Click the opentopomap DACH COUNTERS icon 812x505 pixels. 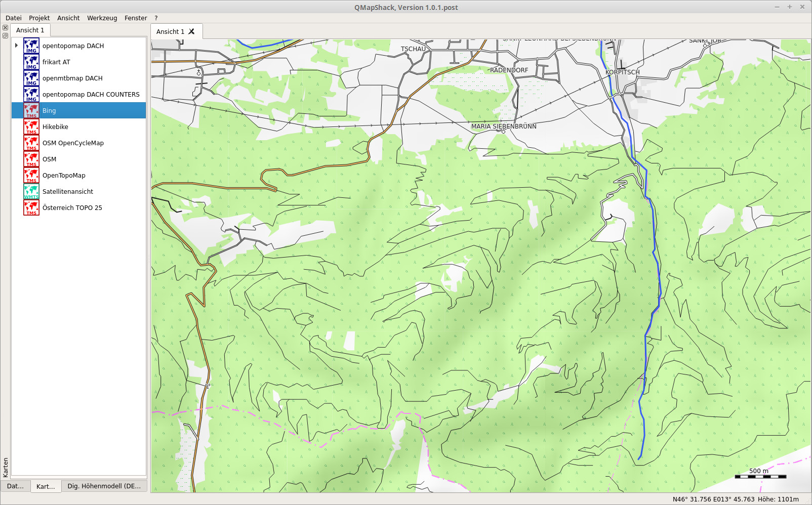click(31, 94)
